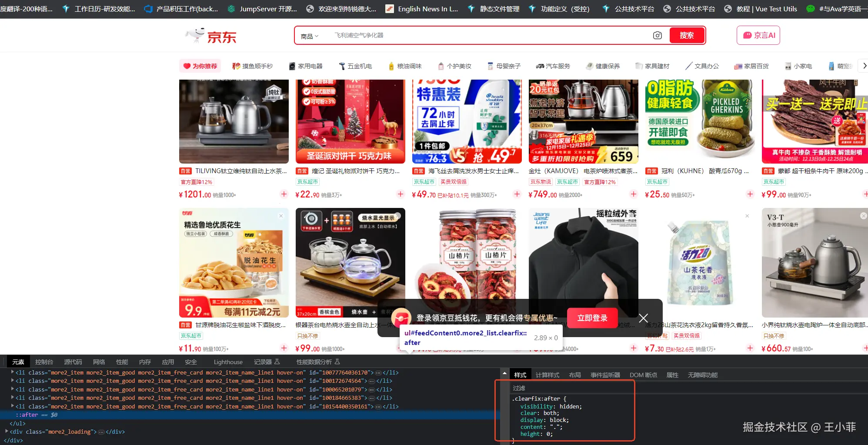Dismiss the 银器茶台 glass kettle card
Image resolution: width=868 pixels, height=445 pixels.
[397, 216]
